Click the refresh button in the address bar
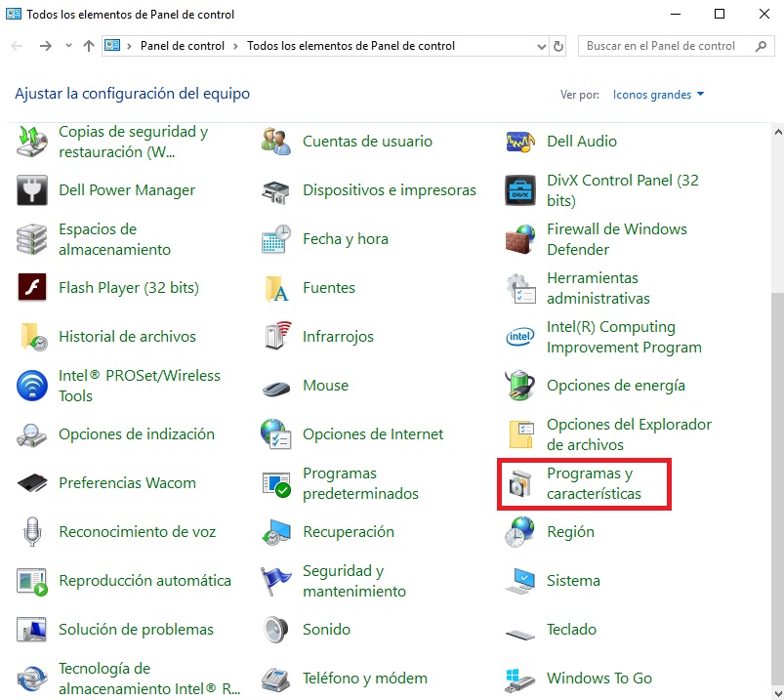784x700 pixels. coord(558,45)
